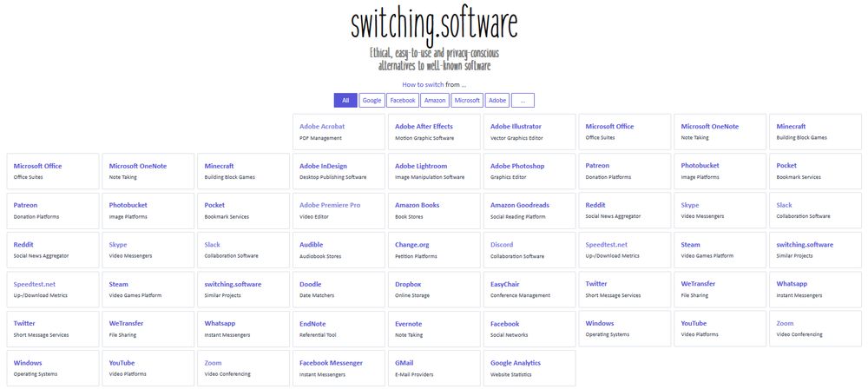Open the Adobe Premiere Pro card
The width and height of the screenshot is (868, 389).
point(339,211)
